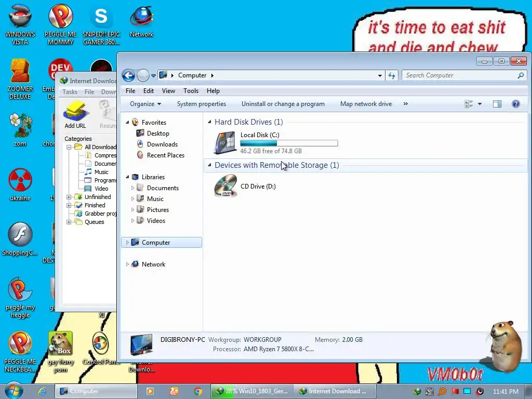
Task: Collapse All Downloads in IDM categories
Action: pyautogui.click(x=69, y=147)
